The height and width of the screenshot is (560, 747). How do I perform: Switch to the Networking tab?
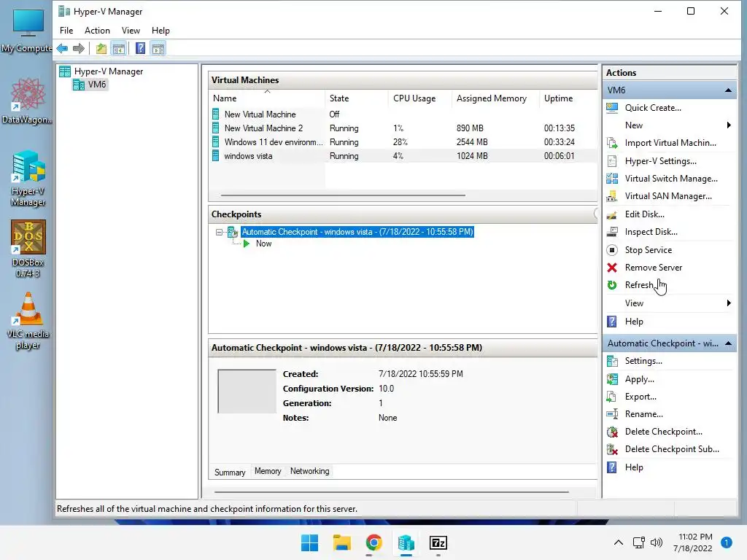pos(309,471)
